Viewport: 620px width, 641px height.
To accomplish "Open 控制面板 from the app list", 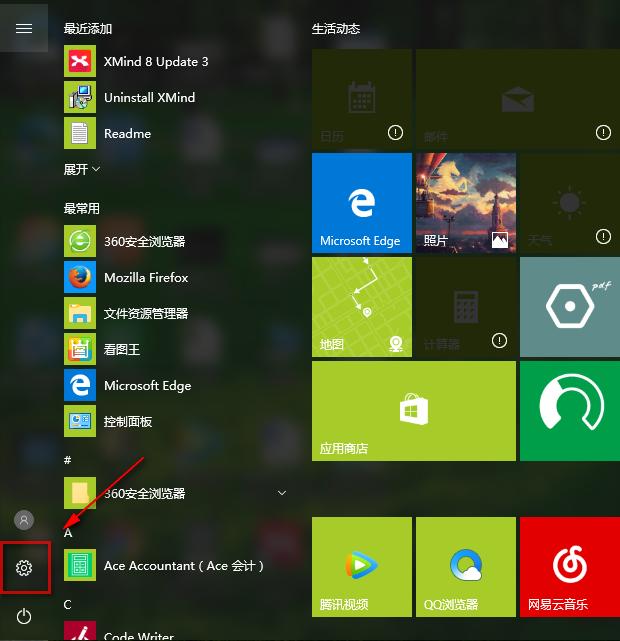I will click(128, 421).
